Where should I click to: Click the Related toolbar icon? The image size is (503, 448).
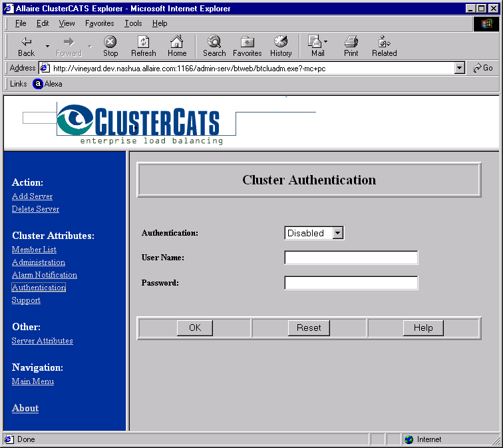tap(384, 41)
